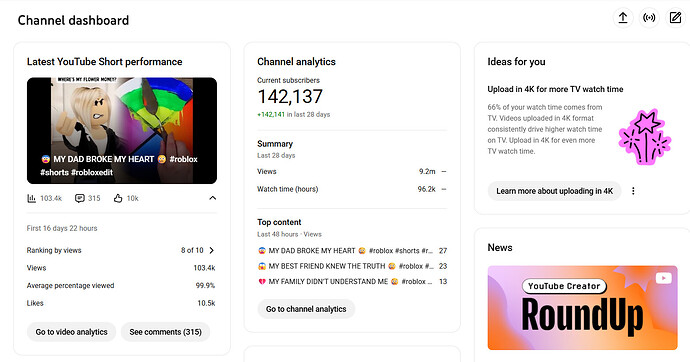Click the 10k likes count beside thumbs-up
This screenshot has width=690, height=362.
[x=132, y=198]
